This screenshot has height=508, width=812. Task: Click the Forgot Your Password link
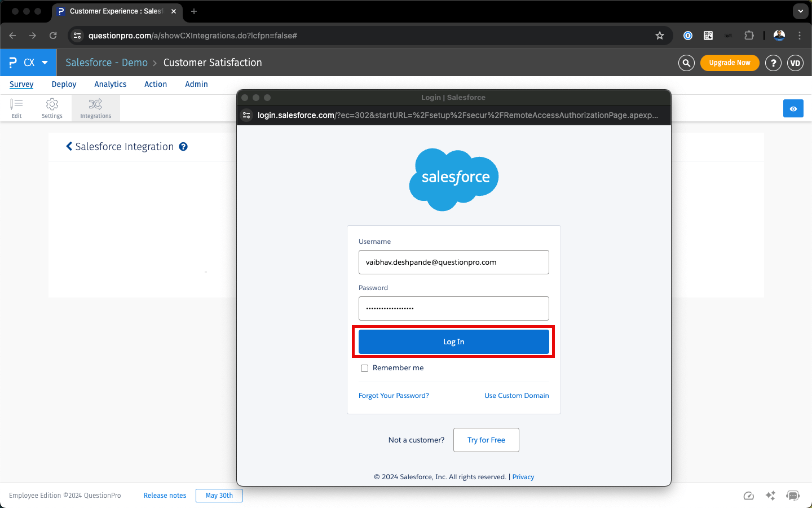click(394, 396)
